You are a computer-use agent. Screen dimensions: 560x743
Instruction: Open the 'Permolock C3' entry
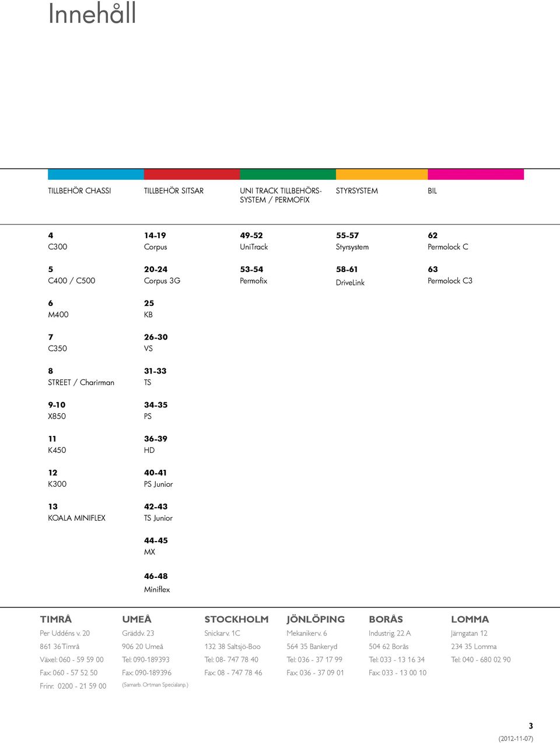[450, 281]
